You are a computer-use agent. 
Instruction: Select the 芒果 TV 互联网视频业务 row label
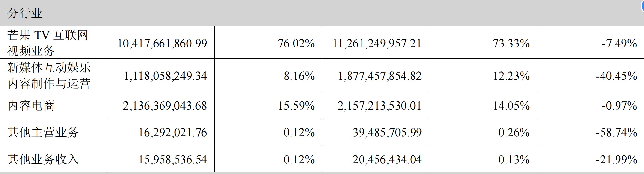(x=48, y=43)
